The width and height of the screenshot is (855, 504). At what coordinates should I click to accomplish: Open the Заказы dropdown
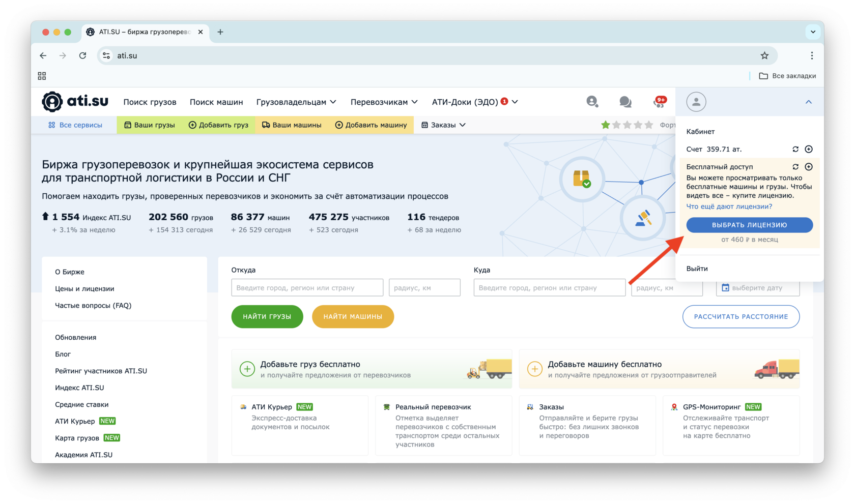click(443, 125)
